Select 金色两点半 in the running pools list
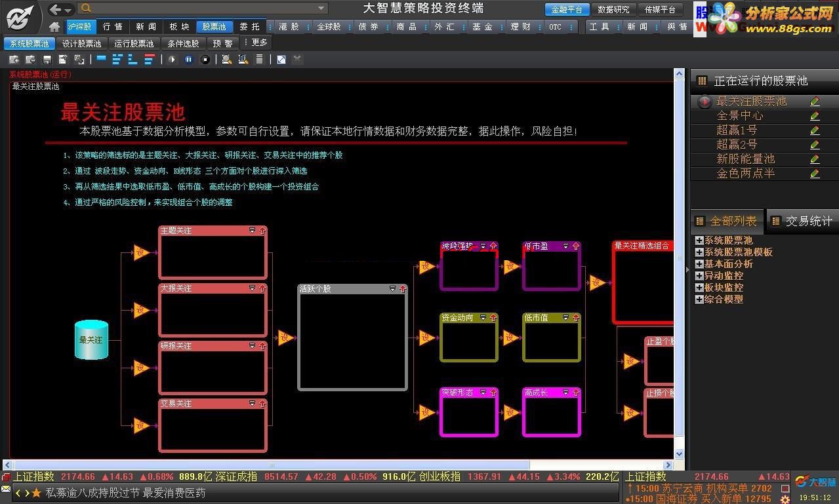 [746, 174]
